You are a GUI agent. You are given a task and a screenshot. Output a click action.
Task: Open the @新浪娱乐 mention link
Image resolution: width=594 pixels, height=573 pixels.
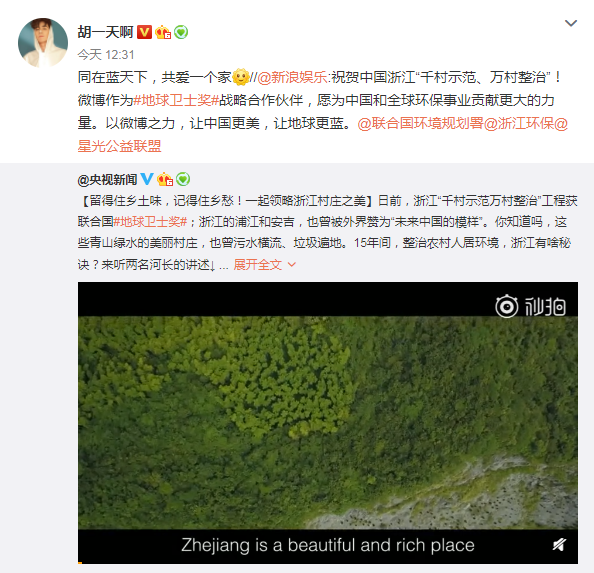(x=292, y=77)
